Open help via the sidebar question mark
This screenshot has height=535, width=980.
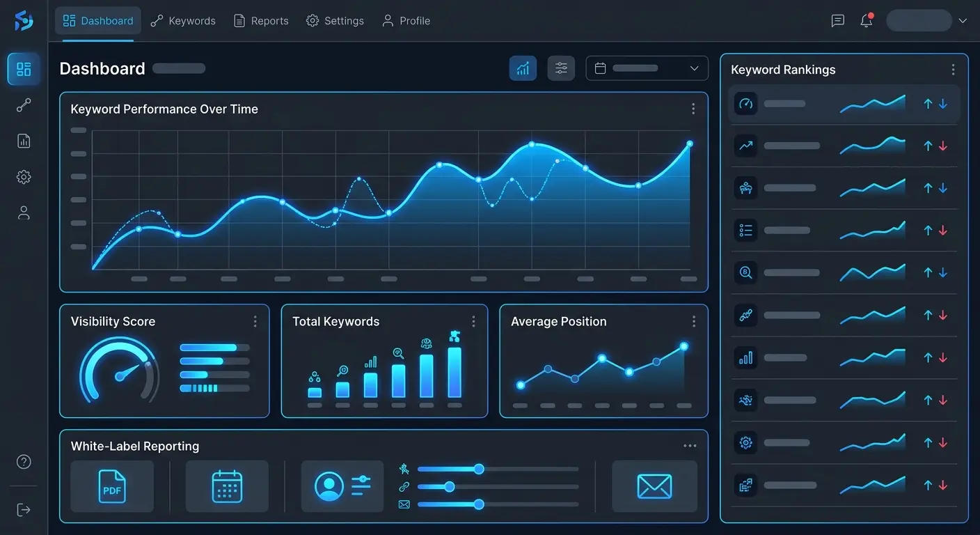click(24, 462)
